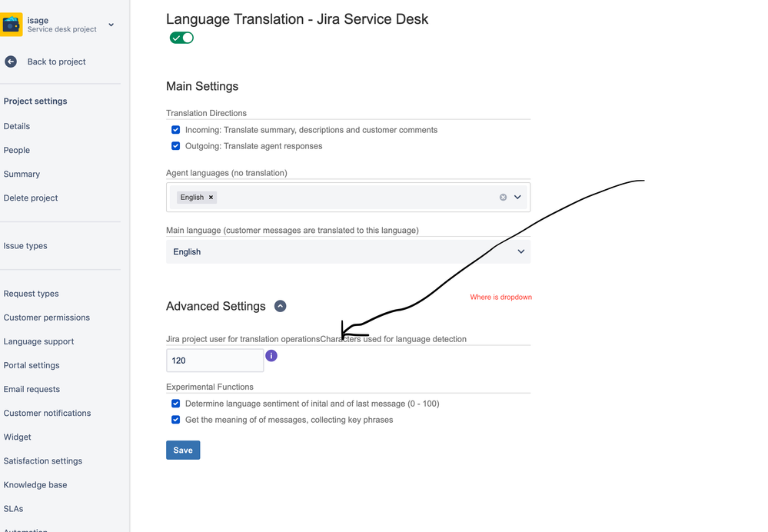This screenshot has width=768, height=532.
Task: Open Portal settings
Action: tap(32, 365)
